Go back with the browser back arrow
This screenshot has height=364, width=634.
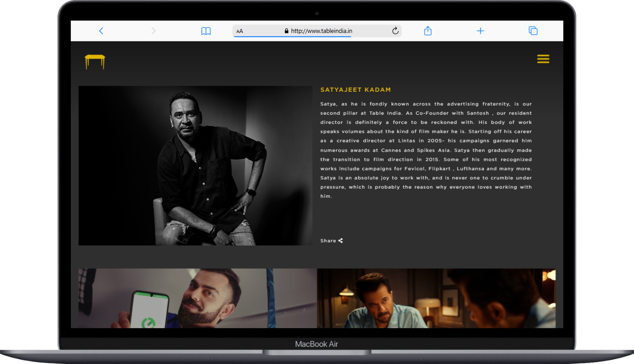pyautogui.click(x=101, y=31)
